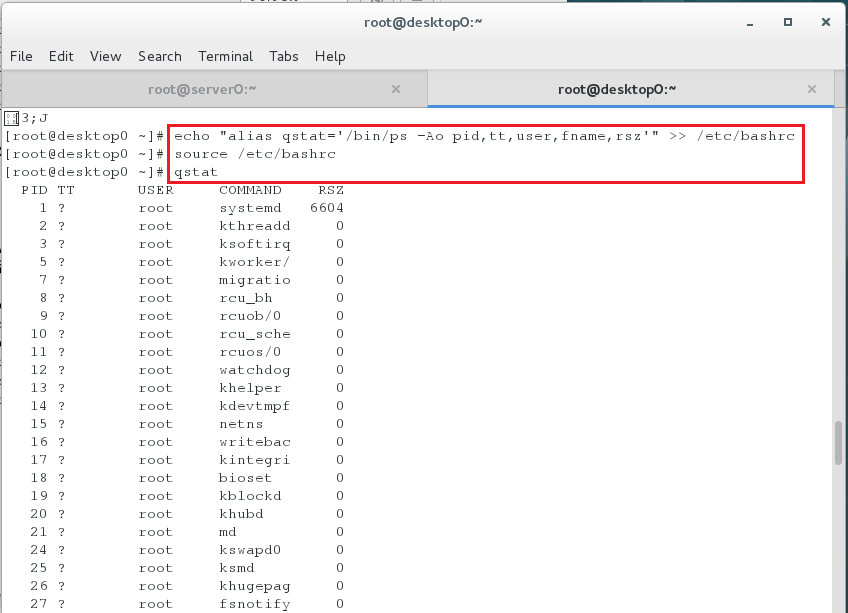Click the fsnotify process name

tap(255, 604)
